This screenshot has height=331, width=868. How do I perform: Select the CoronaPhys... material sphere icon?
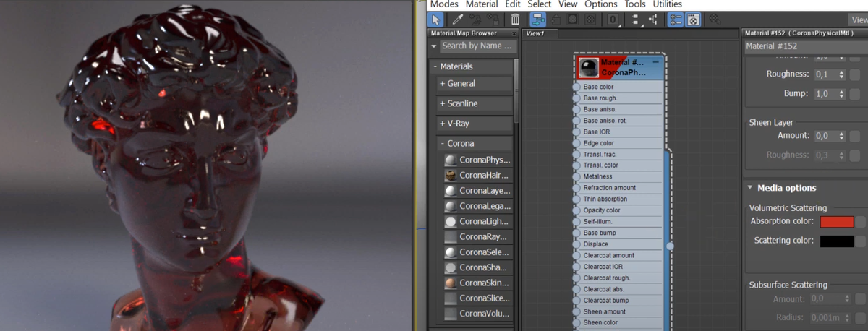[x=451, y=160]
